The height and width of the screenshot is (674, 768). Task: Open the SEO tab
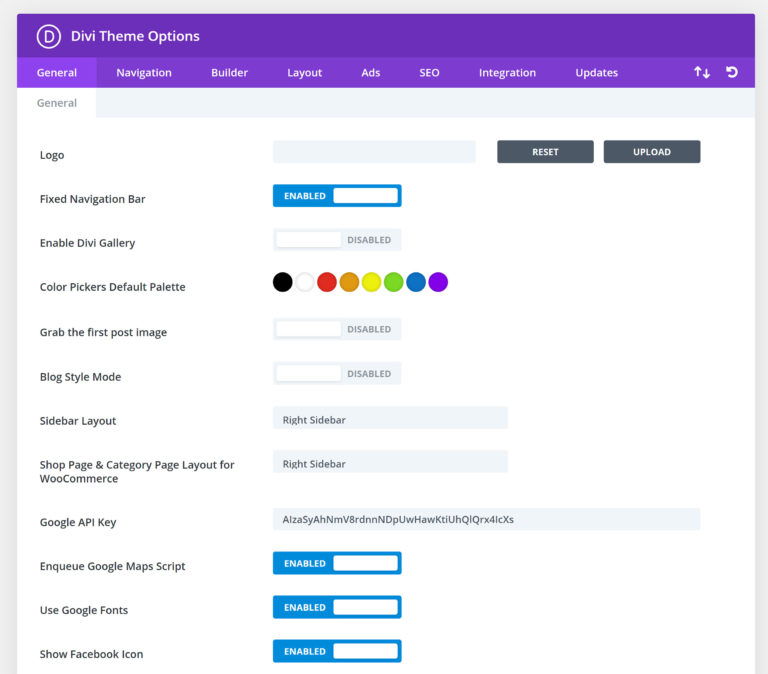tap(429, 72)
